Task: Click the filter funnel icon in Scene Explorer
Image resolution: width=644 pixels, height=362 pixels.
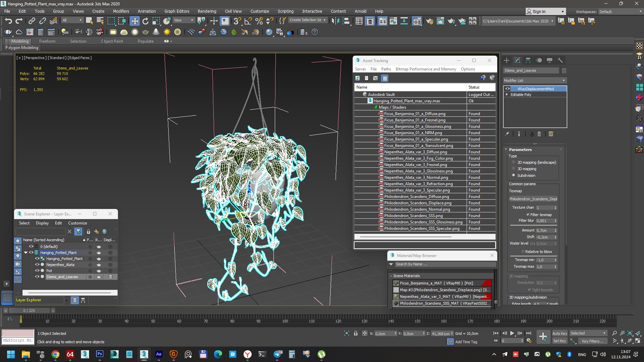Action: (x=78, y=231)
